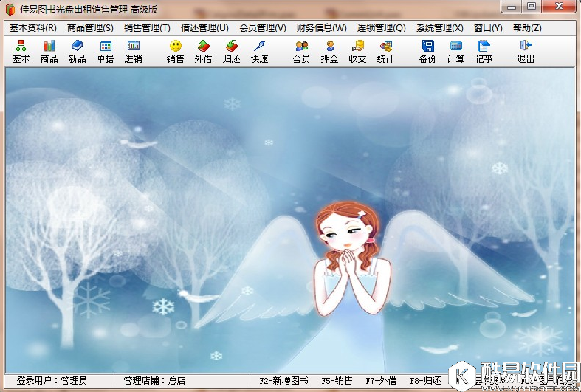The height and width of the screenshot is (392, 581).
Task: Open the 连锁管理(Q) menu
Action: (381, 28)
